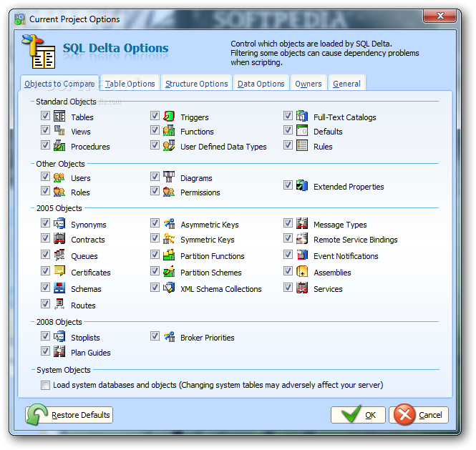This screenshot has width=476, height=450.
Task: Uncheck the Extended Properties checkbox
Action: [288, 185]
